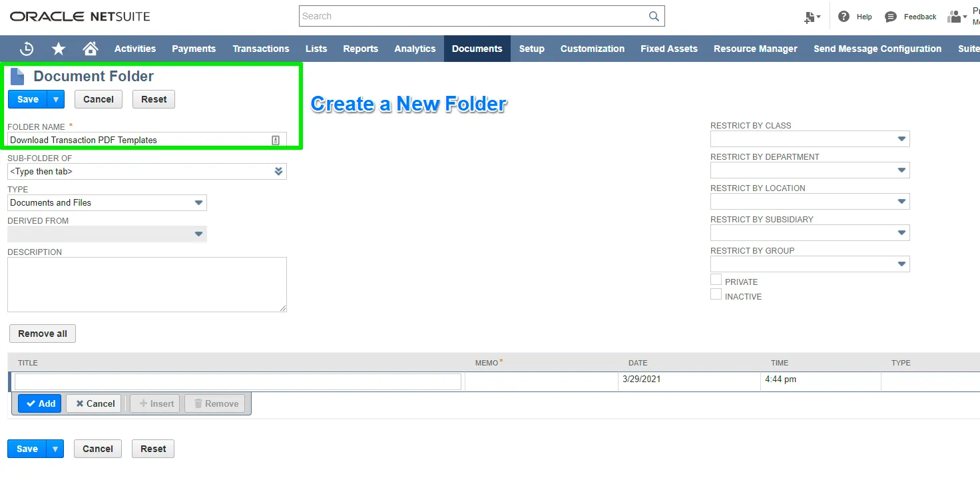
Task: Open Help question mark icon
Action: [844, 17]
